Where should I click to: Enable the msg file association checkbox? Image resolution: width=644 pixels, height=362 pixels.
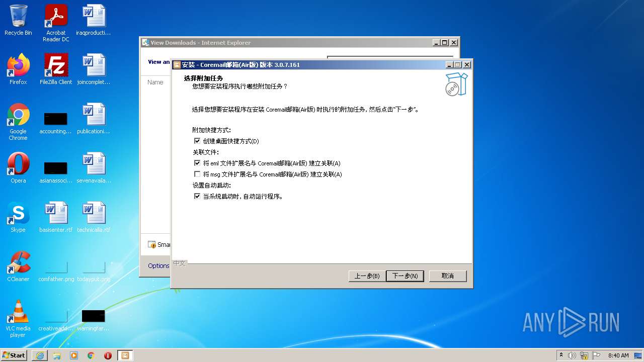(x=197, y=174)
